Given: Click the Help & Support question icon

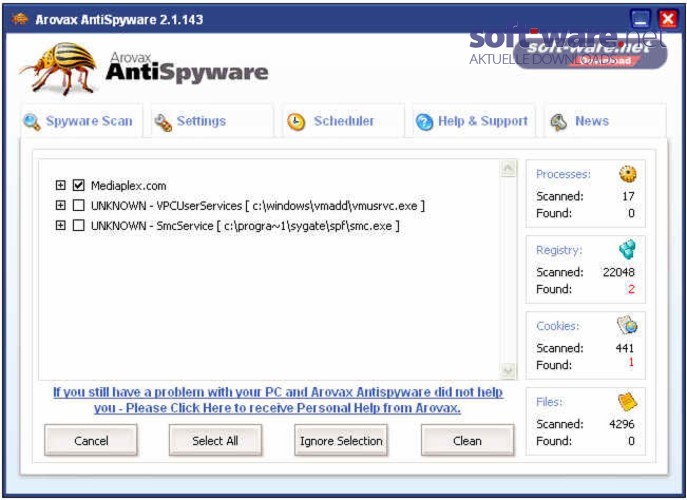Looking at the screenshot, I should (x=424, y=122).
